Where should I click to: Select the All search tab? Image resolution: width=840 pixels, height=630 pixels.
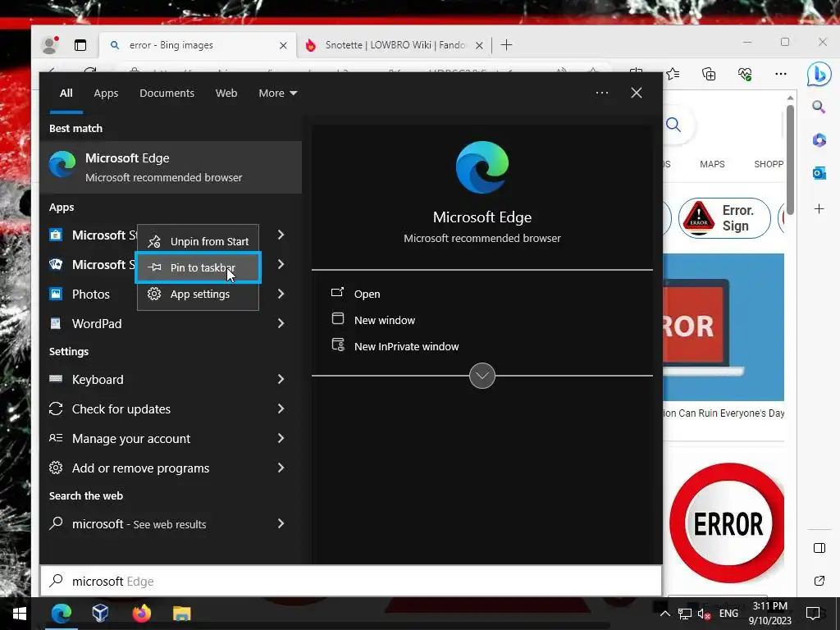click(x=66, y=94)
